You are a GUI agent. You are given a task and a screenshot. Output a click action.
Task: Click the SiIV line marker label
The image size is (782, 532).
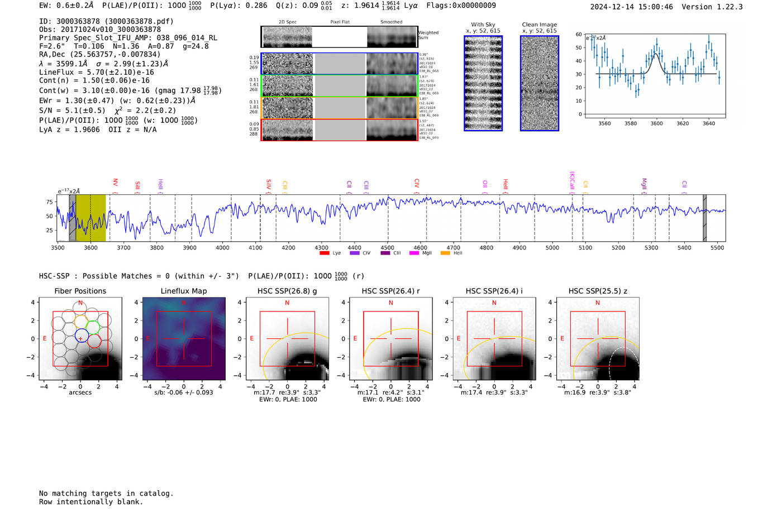pyautogui.click(x=269, y=185)
